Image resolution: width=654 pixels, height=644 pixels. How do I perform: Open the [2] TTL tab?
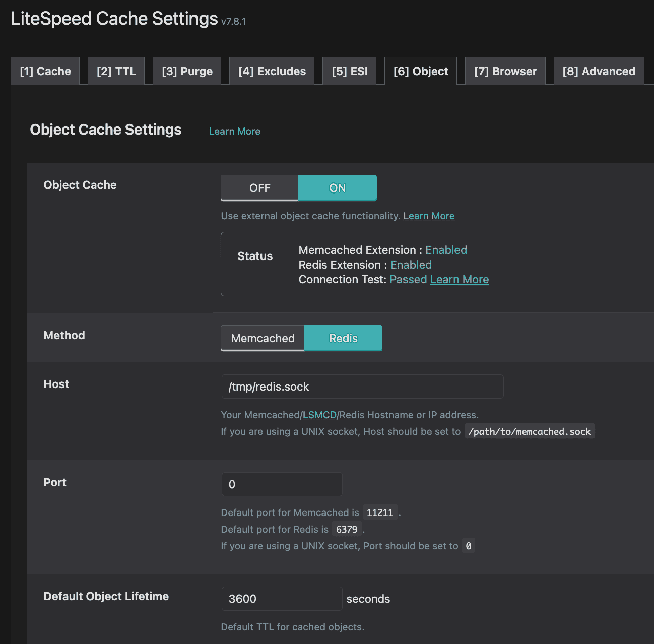click(116, 71)
